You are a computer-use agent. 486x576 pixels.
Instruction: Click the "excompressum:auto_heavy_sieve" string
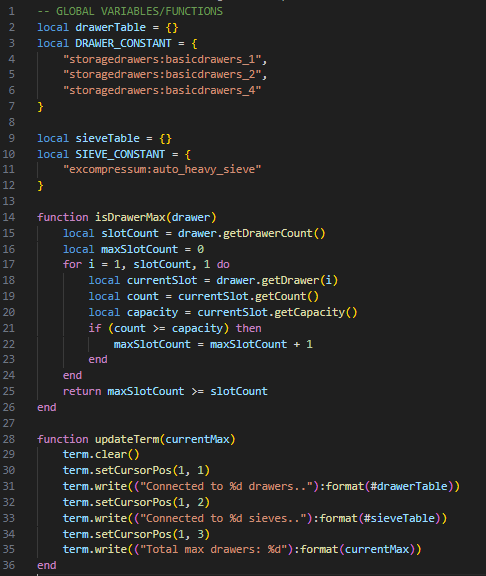[x=162, y=169]
